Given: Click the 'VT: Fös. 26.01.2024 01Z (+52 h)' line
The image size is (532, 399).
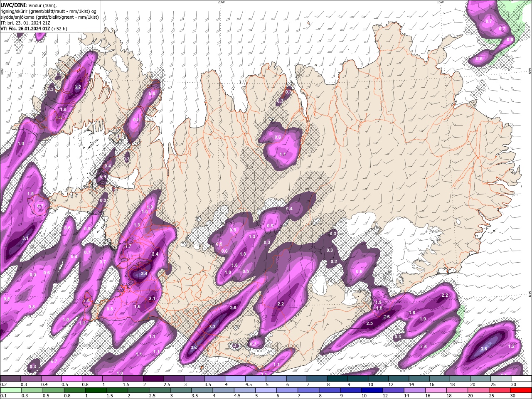Looking at the screenshot, I should [x=34, y=29].
